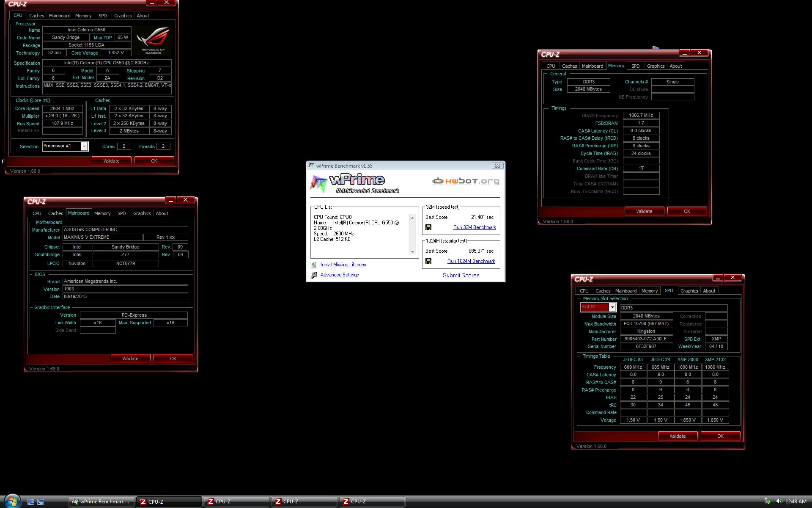
Task: Click the Core Speed 2804.1 MHz value
Action: (x=62, y=108)
